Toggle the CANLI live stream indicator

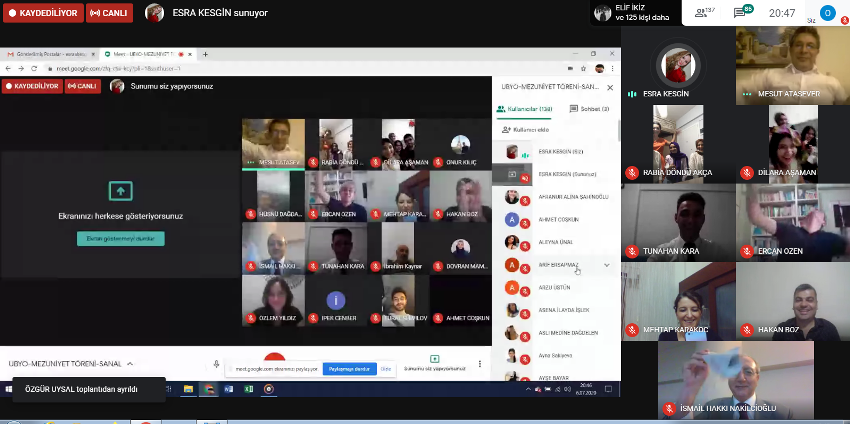click(x=110, y=13)
